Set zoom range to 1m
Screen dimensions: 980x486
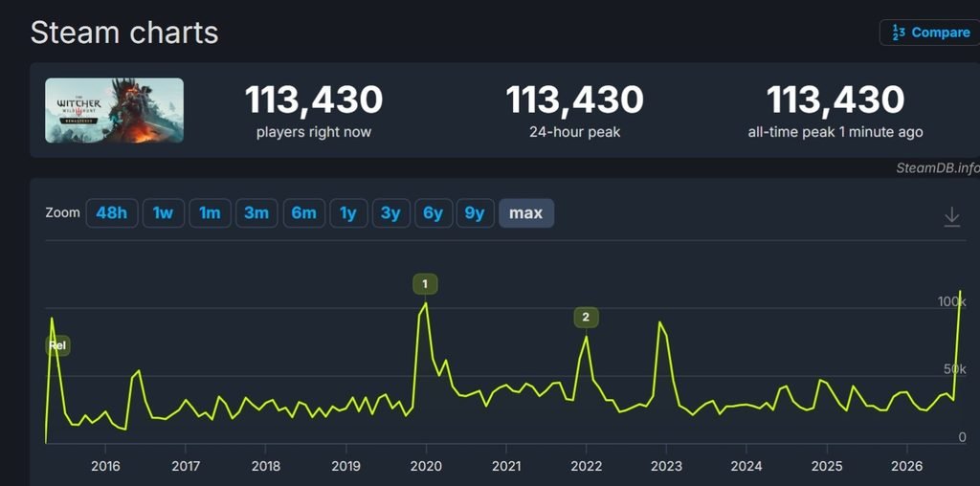210,213
